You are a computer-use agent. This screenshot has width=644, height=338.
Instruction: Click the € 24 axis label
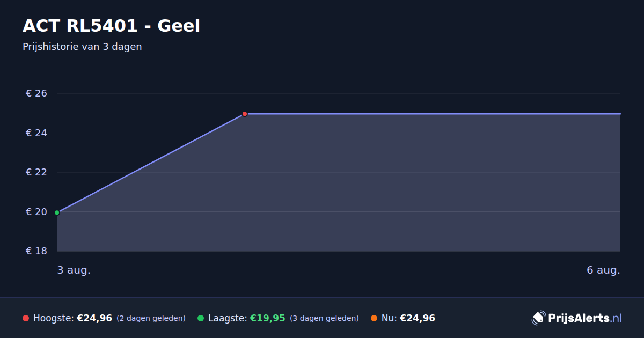click(x=36, y=133)
